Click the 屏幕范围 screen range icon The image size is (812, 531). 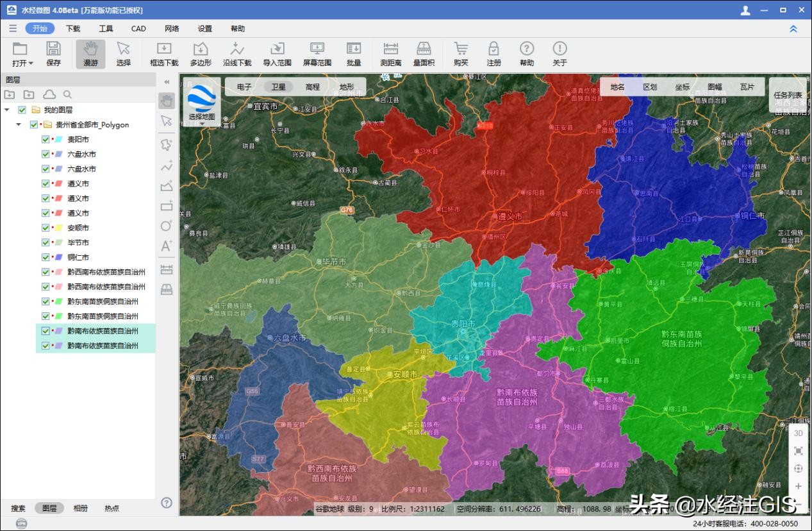317,49
